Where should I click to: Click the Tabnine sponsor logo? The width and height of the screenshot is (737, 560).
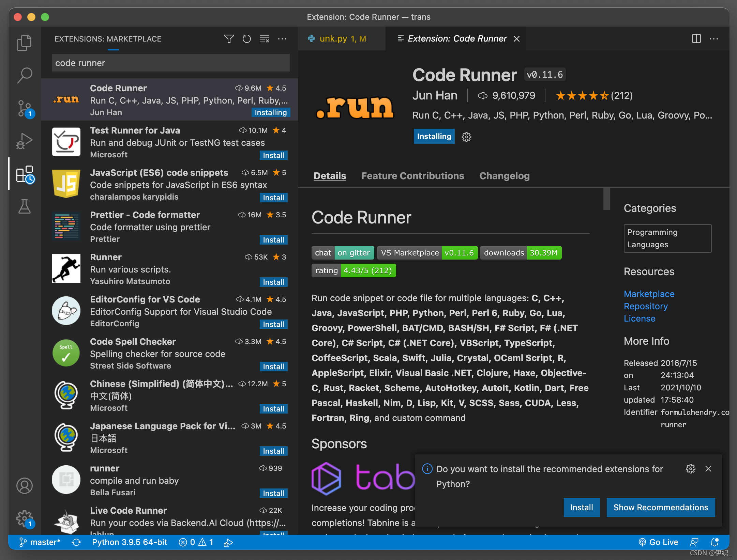[363, 478]
